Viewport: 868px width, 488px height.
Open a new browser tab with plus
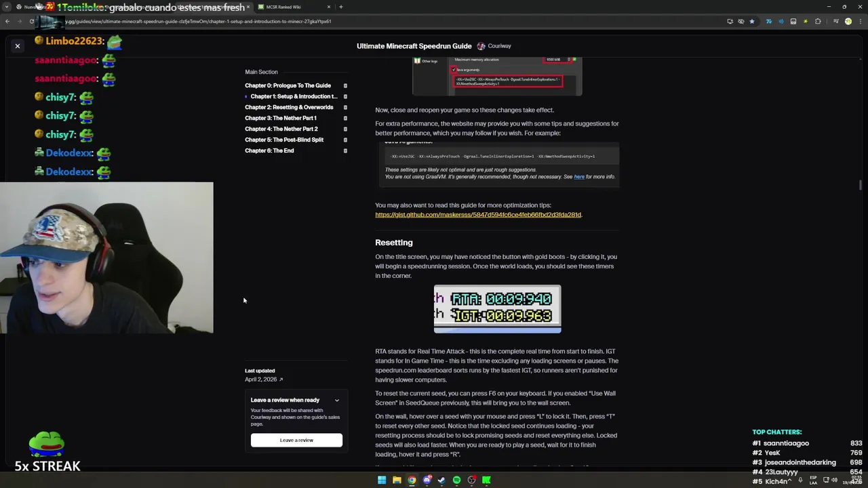[x=341, y=7]
